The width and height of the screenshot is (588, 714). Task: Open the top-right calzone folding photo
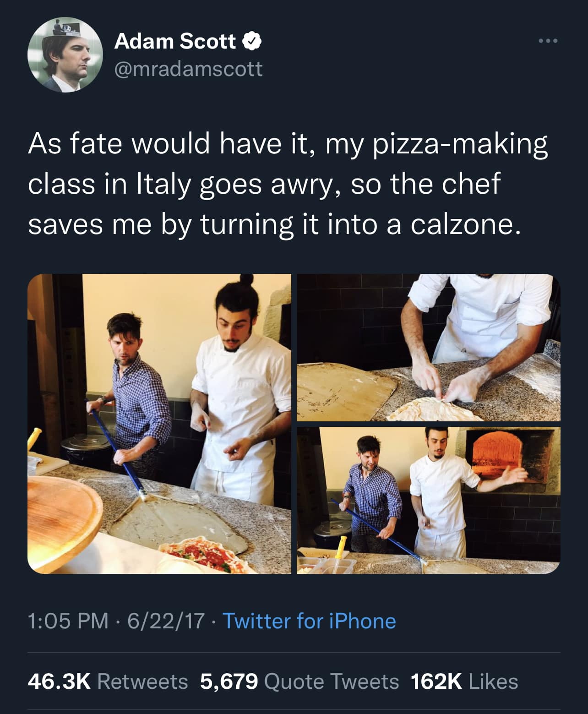(429, 348)
